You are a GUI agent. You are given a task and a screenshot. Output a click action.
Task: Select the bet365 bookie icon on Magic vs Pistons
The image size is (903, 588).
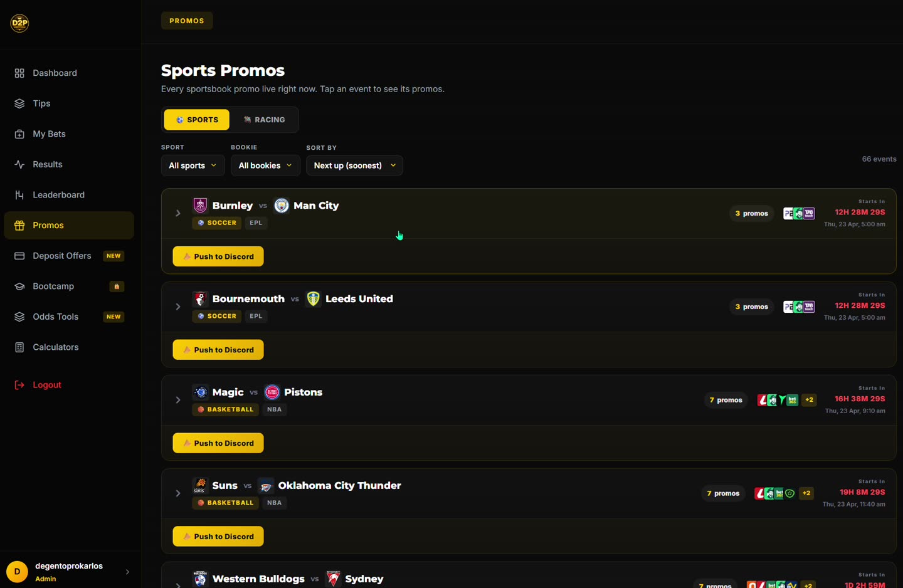tap(793, 399)
